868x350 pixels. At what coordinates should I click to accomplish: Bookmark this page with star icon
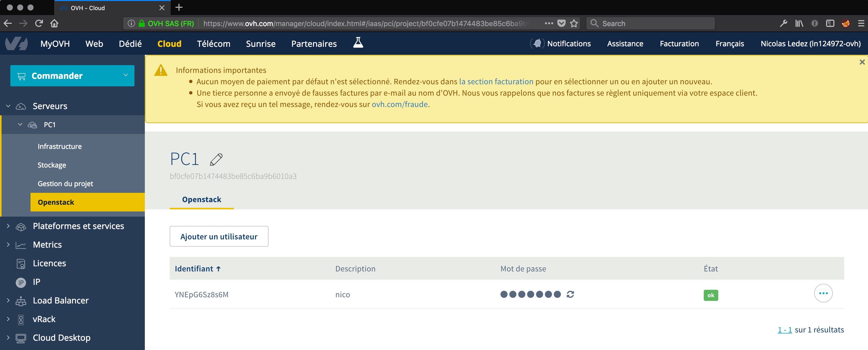pos(574,23)
